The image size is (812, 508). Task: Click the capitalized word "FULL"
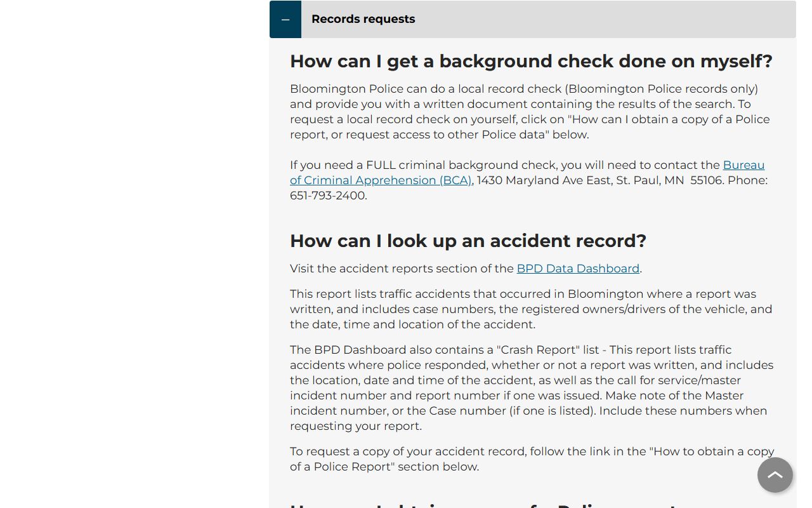(x=382, y=165)
